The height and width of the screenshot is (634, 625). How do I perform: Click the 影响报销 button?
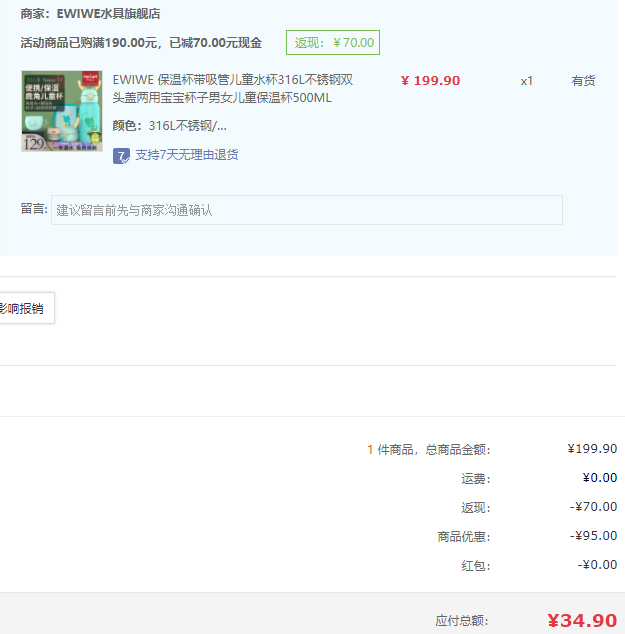point(27,309)
